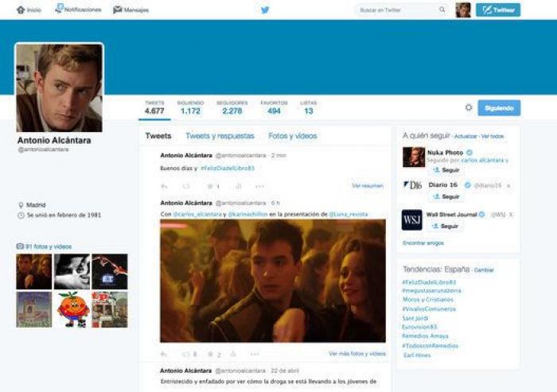The height and width of the screenshot is (392, 557).
Task: Open Mensajes envelope icon
Action: tap(117, 10)
